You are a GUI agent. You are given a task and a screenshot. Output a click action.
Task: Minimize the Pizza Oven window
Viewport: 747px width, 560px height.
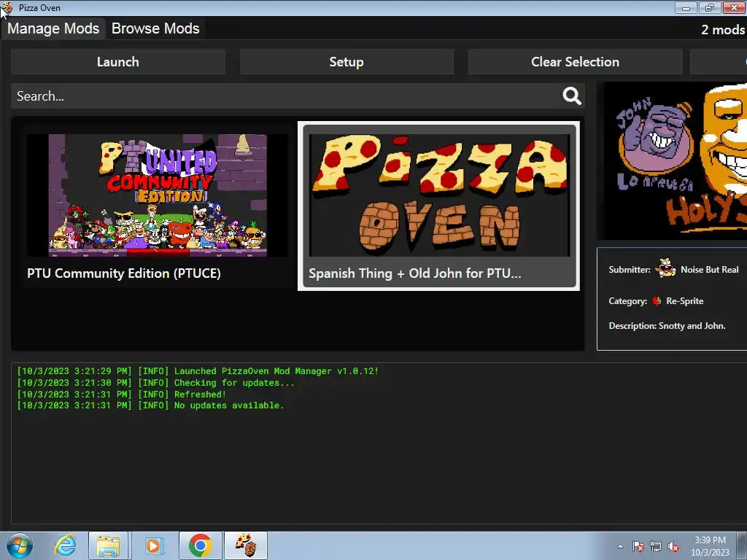(686, 7)
